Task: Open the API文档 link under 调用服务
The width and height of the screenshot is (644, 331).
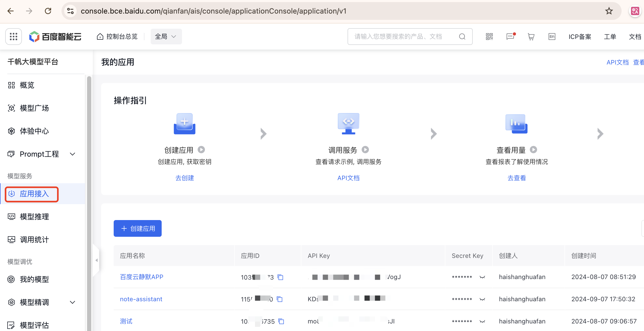Action: pyautogui.click(x=349, y=178)
